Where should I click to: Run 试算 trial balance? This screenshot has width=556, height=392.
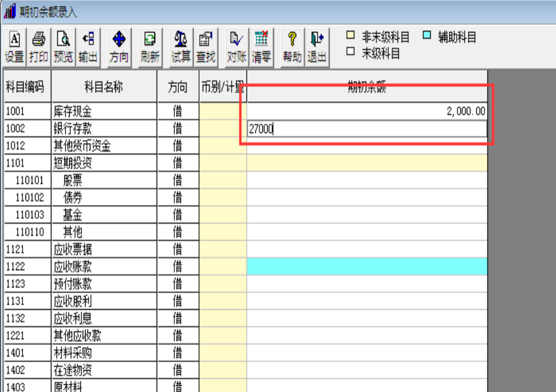(181, 47)
